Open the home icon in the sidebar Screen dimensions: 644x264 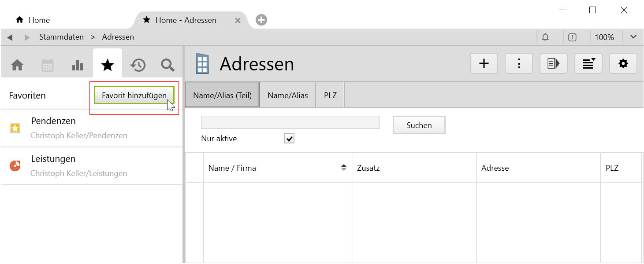point(17,65)
